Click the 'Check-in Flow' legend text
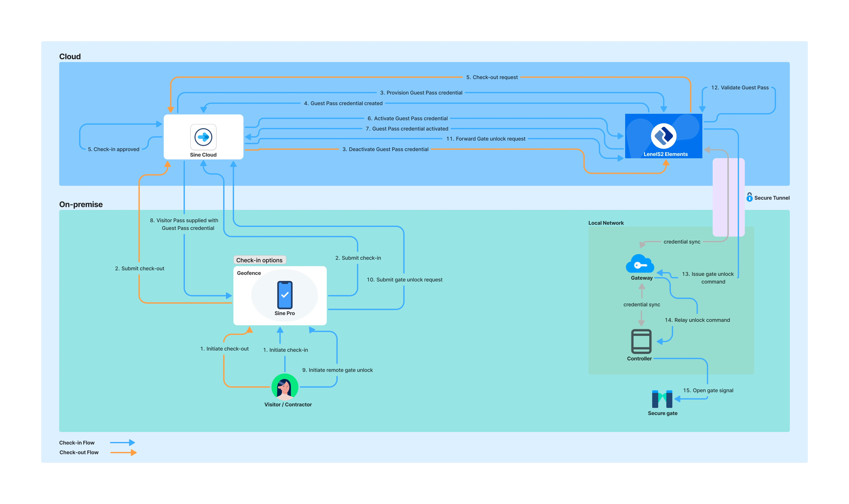Image resolution: width=849 pixels, height=504 pixels. coord(77,443)
